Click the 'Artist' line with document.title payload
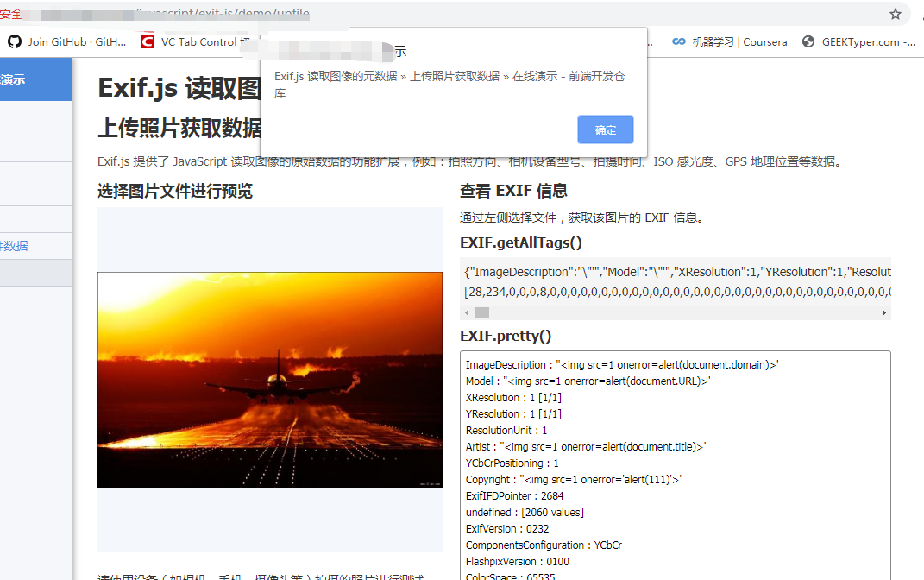Viewport: 924px width, 580px height. [586, 447]
